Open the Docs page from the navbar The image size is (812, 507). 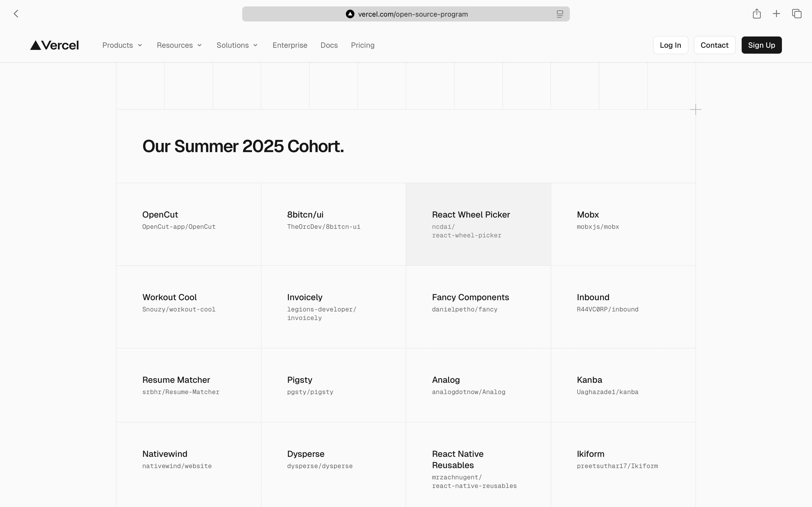(x=329, y=45)
